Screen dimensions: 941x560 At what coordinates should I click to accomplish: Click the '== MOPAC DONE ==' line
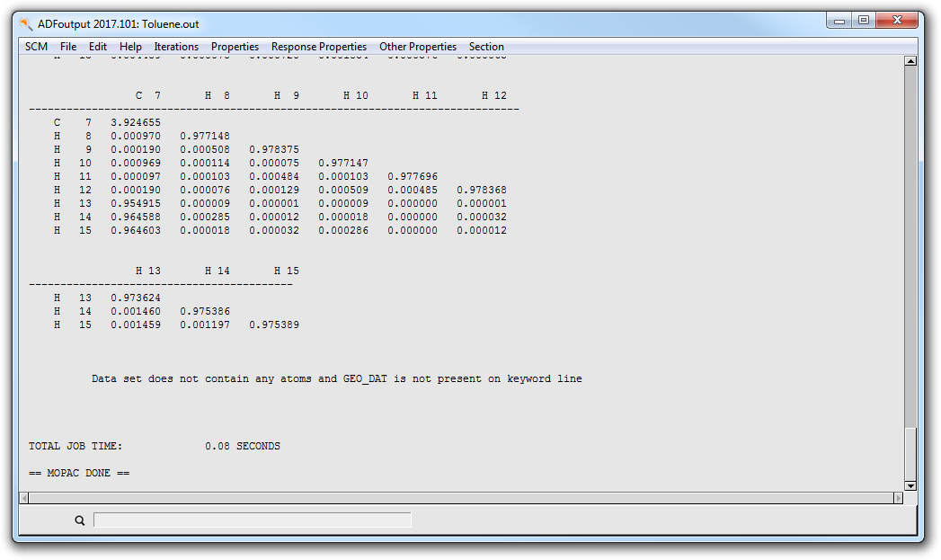tap(79, 473)
